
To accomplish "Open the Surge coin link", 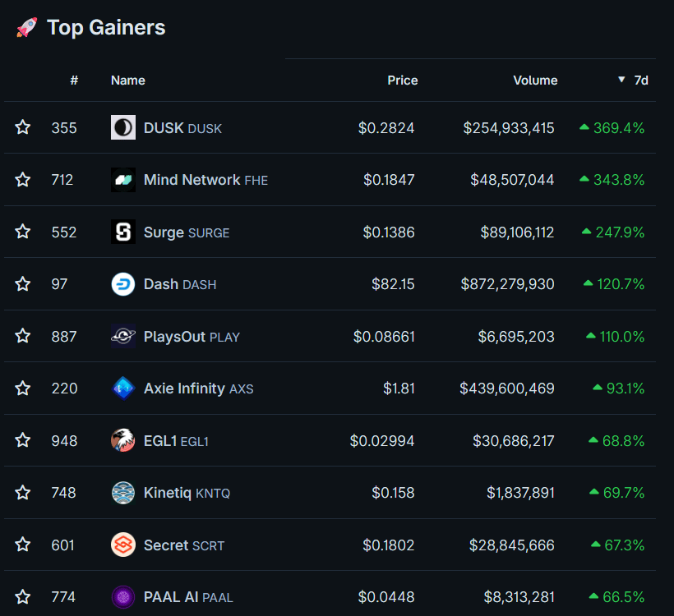I will coord(187,232).
